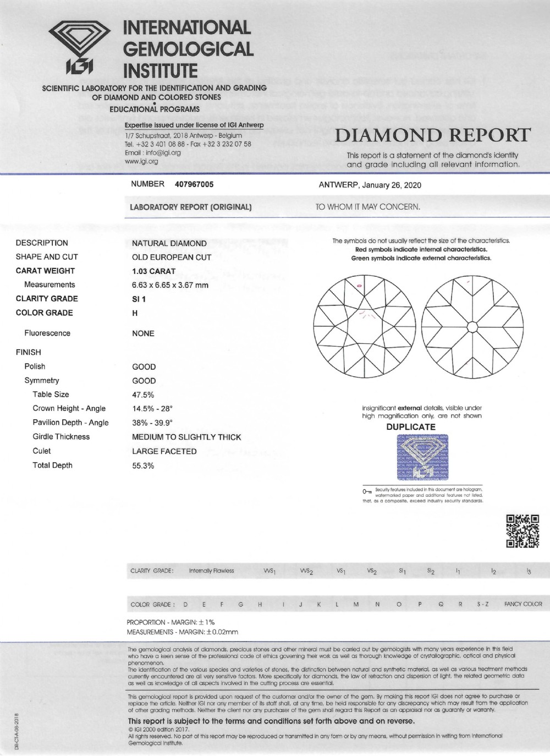
Task: Click the date ANTWERP, January 26, 2020
Action: tap(370, 185)
